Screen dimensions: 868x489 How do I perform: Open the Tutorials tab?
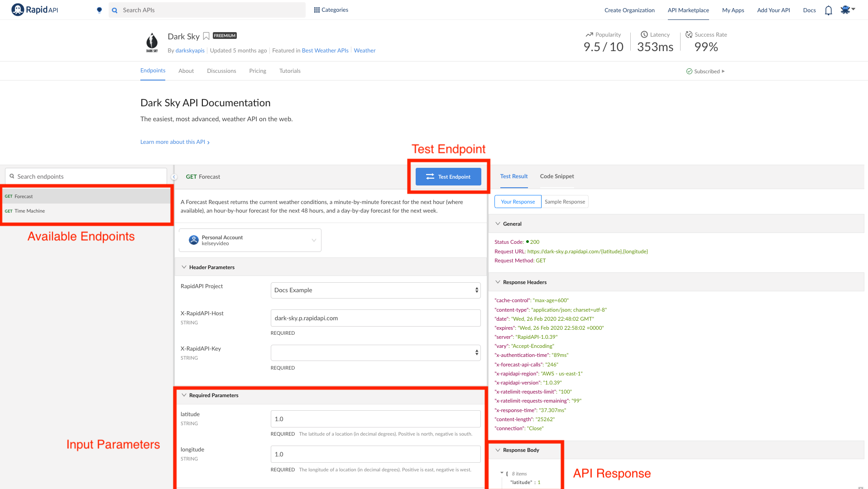pyautogui.click(x=290, y=71)
